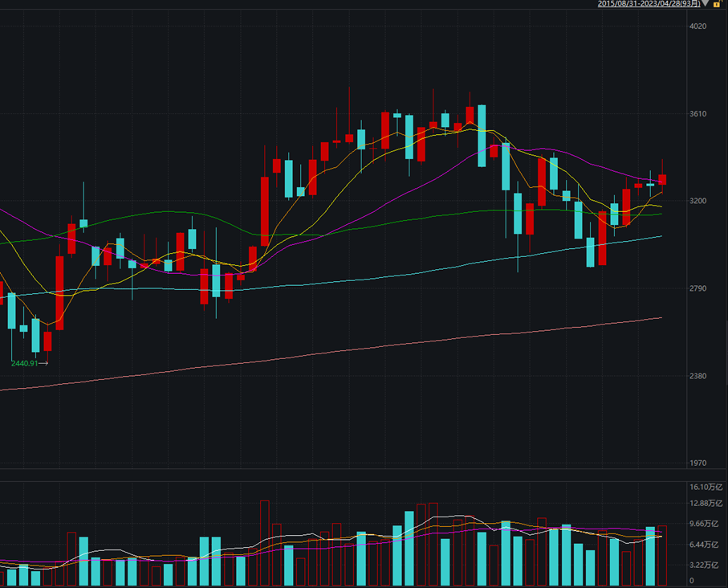Select the latest red volume bar
The width and height of the screenshot is (728, 588).
[662, 555]
